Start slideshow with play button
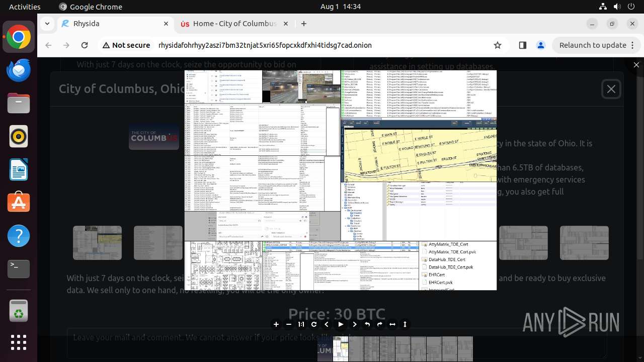The width and height of the screenshot is (644, 362). 341,324
